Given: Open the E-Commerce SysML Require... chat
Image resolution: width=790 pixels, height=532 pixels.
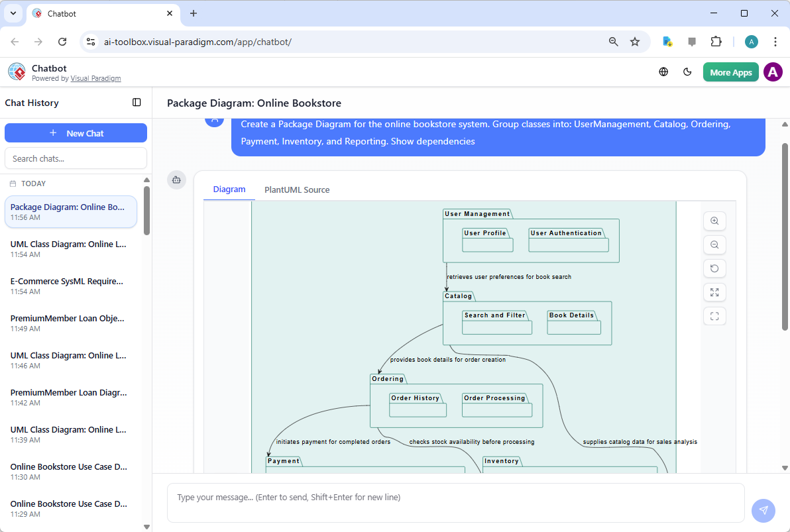Looking at the screenshot, I should coord(67,282).
